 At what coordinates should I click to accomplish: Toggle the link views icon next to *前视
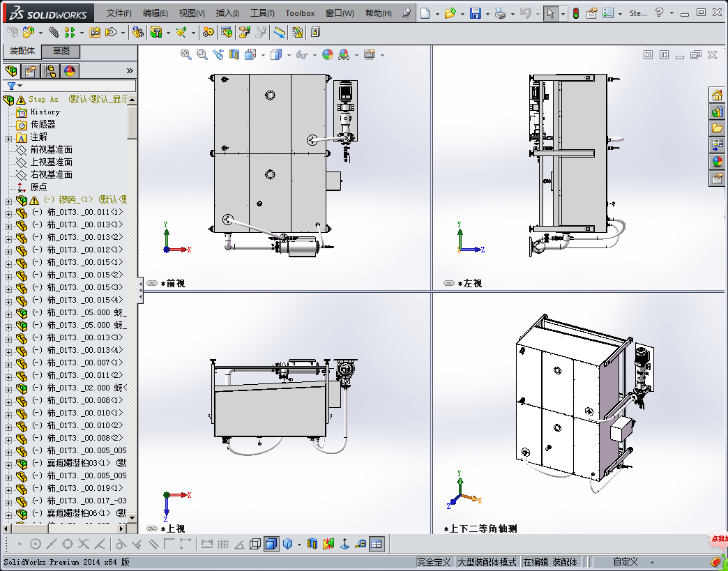click(x=152, y=283)
